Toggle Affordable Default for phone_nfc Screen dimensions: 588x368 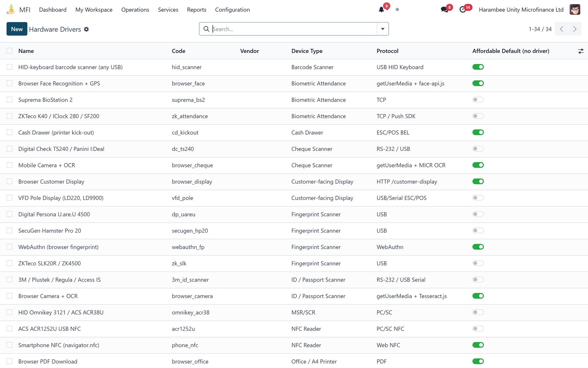click(x=478, y=345)
